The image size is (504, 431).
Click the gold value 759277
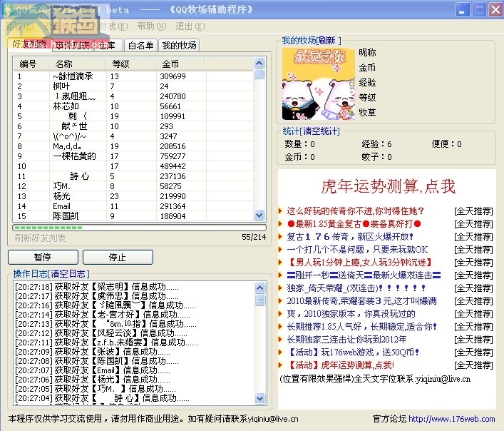point(173,156)
